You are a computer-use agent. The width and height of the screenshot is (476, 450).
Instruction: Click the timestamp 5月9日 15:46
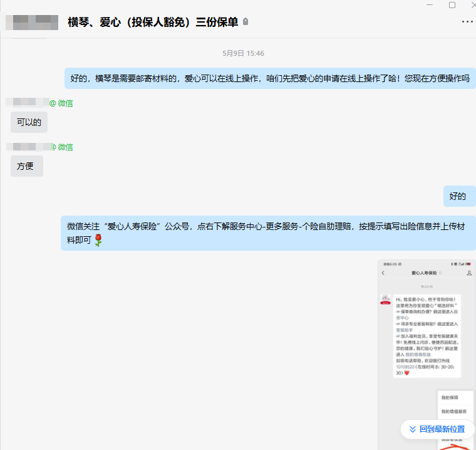(x=243, y=53)
